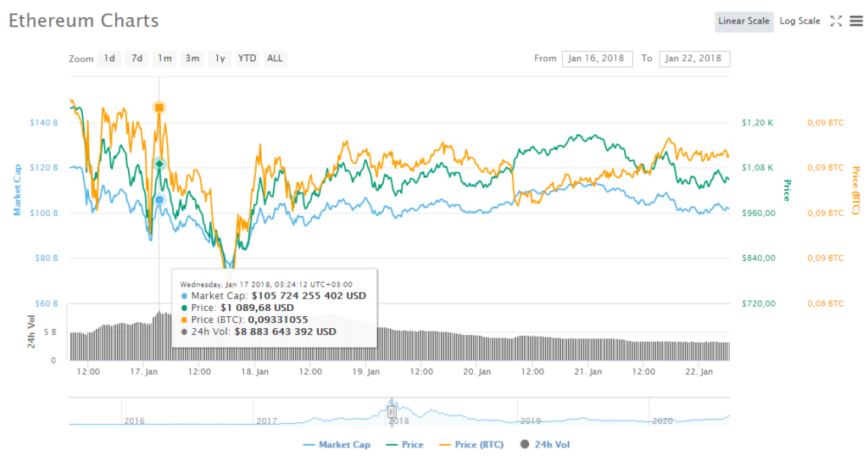Switch to Log Scale
Image resolution: width=868 pixels, height=456 pixels.
(x=800, y=21)
